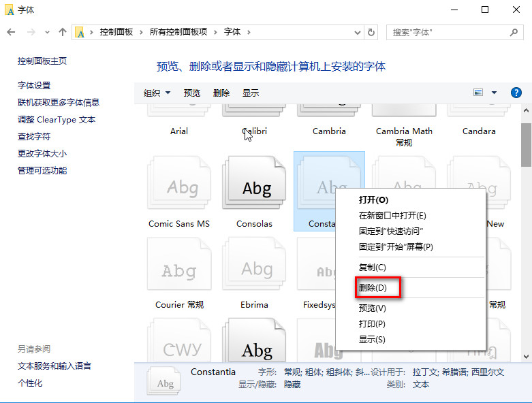Open the blue help question mark icon
Screen dimensions: 532x403
coord(516,93)
